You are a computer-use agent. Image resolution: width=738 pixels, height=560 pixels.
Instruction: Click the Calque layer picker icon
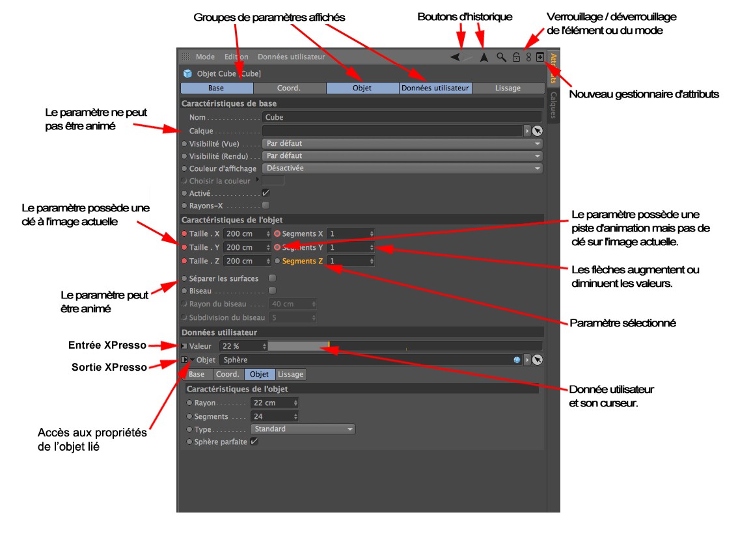(x=537, y=131)
